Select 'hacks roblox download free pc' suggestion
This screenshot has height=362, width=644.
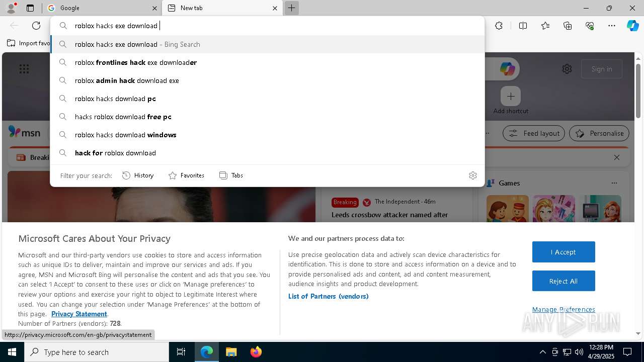click(267, 117)
